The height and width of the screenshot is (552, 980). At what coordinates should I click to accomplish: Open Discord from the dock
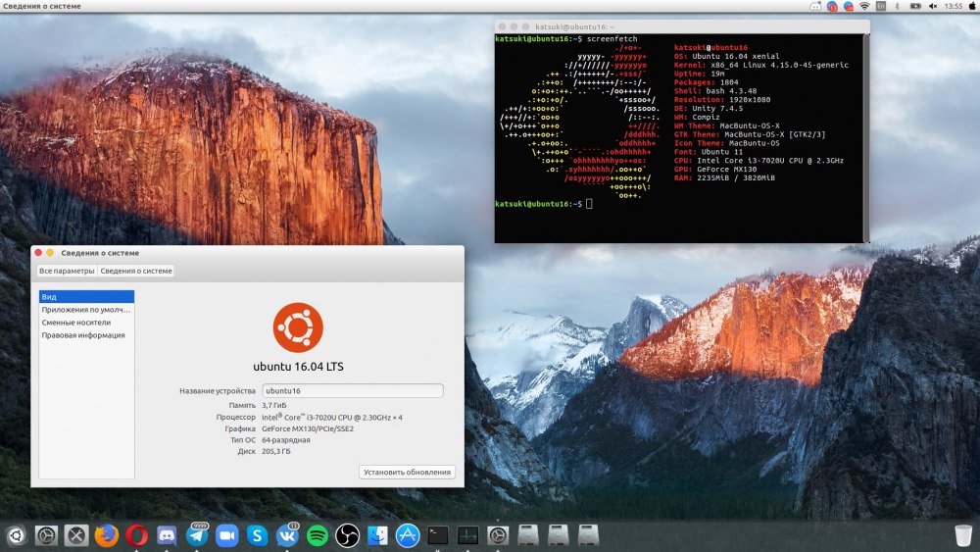167,535
